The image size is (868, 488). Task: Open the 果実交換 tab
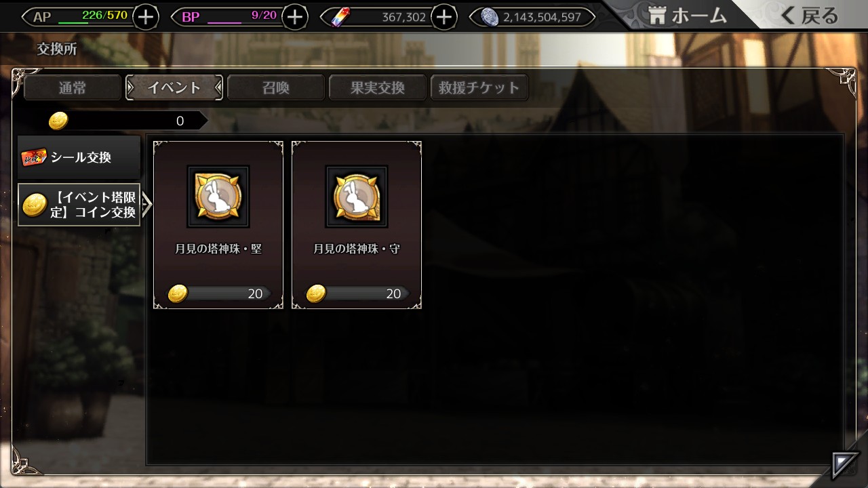coord(378,87)
